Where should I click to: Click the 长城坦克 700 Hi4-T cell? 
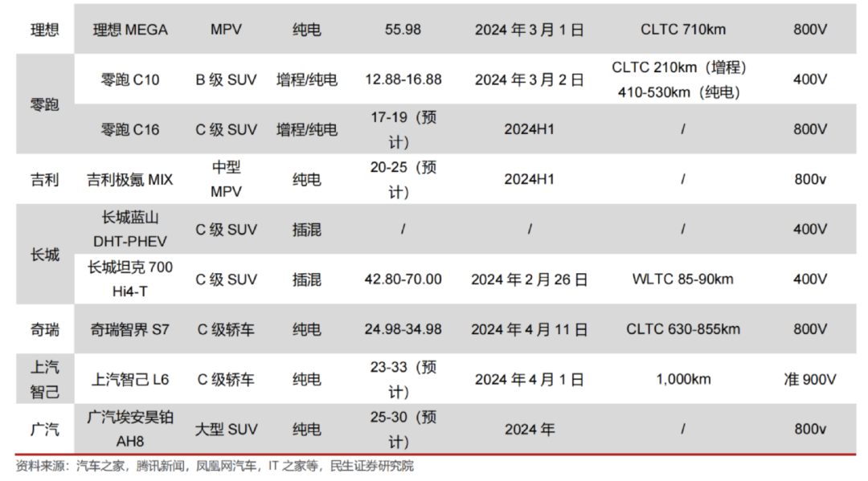[130, 279]
